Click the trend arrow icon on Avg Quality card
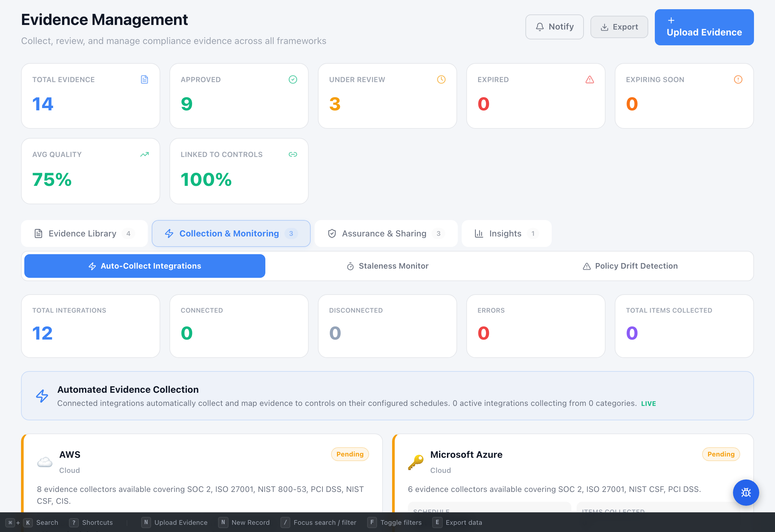Image resolution: width=775 pixels, height=532 pixels. click(144, 154)
